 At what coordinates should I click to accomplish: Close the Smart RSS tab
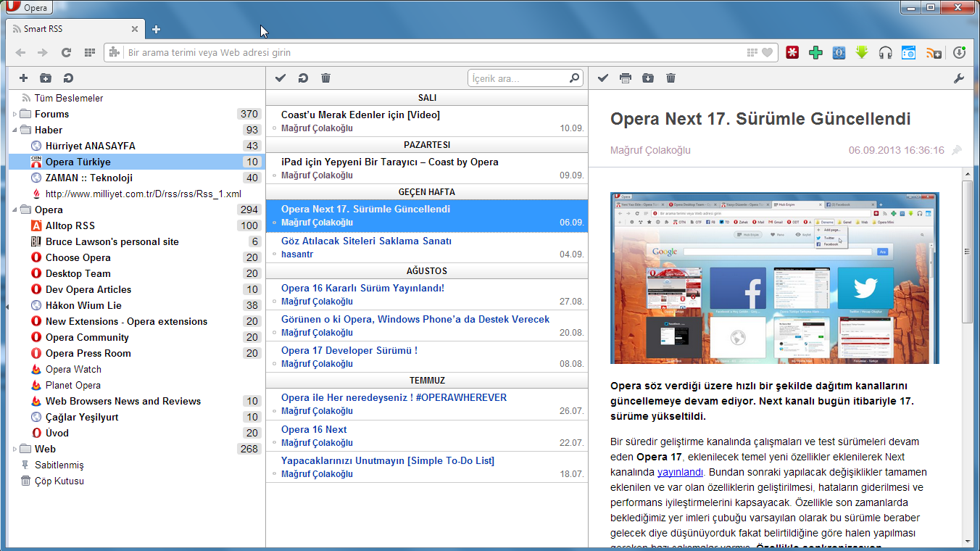[x=134, y=29]
